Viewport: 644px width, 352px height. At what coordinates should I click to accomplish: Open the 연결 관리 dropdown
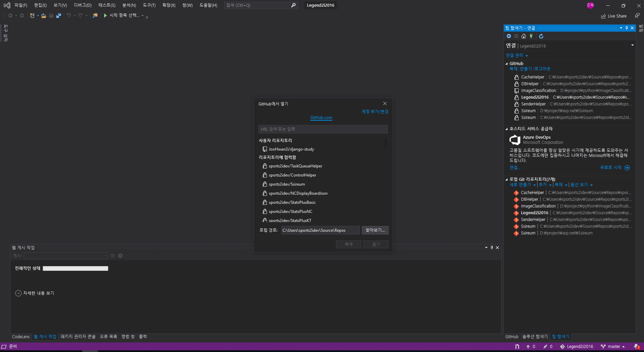[517, 55]
